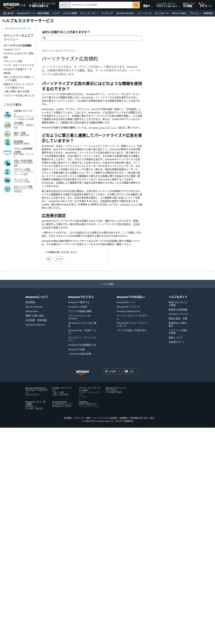Expand the ネットスーパー nav dropdown
Screen dimensions: 215x644
(89, 13)
